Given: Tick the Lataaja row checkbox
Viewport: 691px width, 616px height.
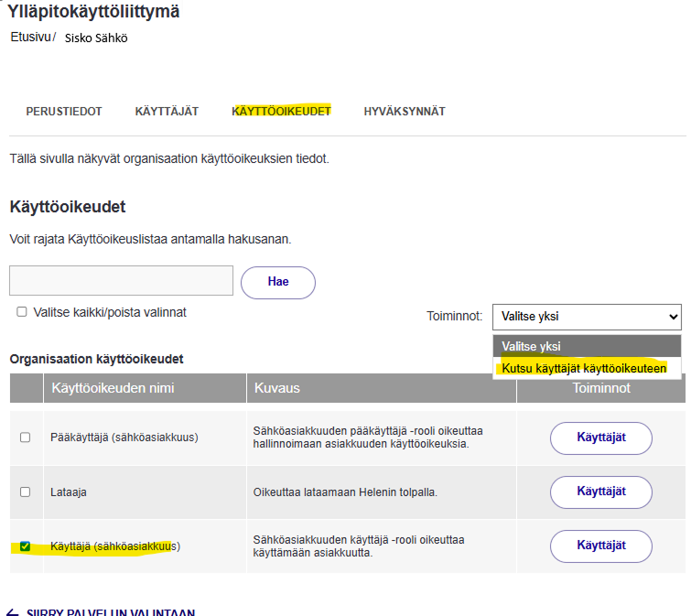Looking at the screenshot, I should [26, 492].
